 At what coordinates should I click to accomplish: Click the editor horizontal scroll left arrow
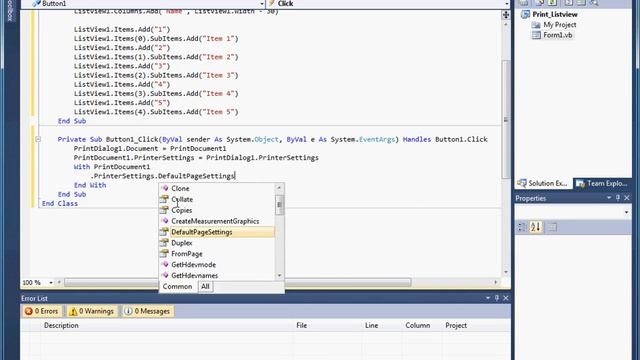point(60,282)
